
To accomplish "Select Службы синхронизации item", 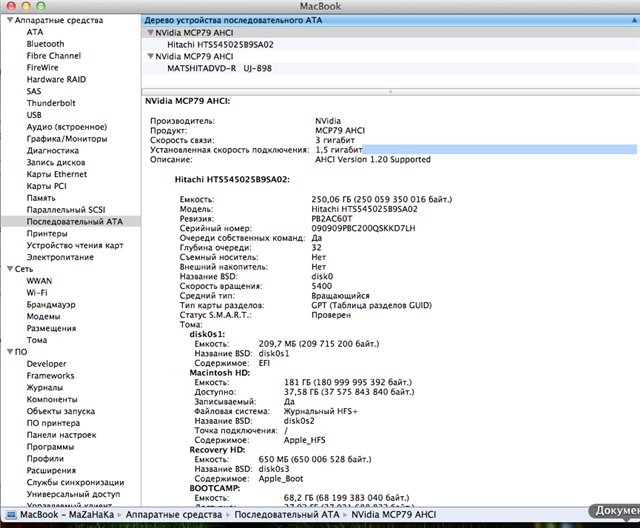I will tap(76, 482).
